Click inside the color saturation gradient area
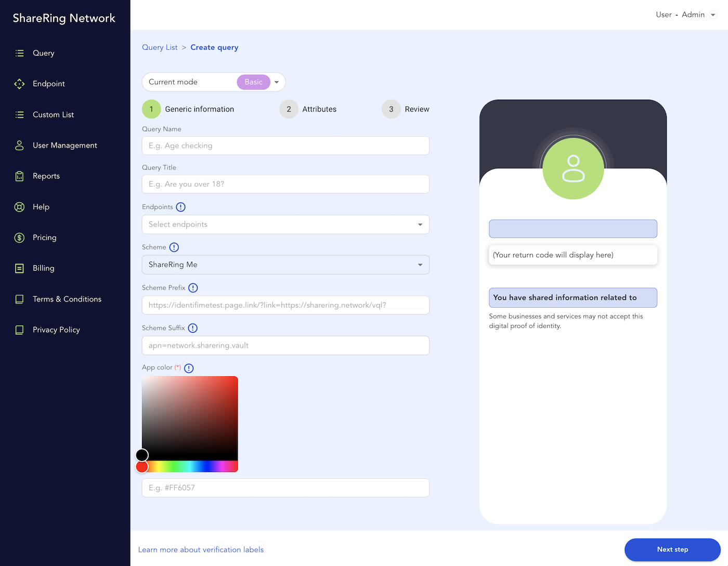 click(x=190, y=418)
